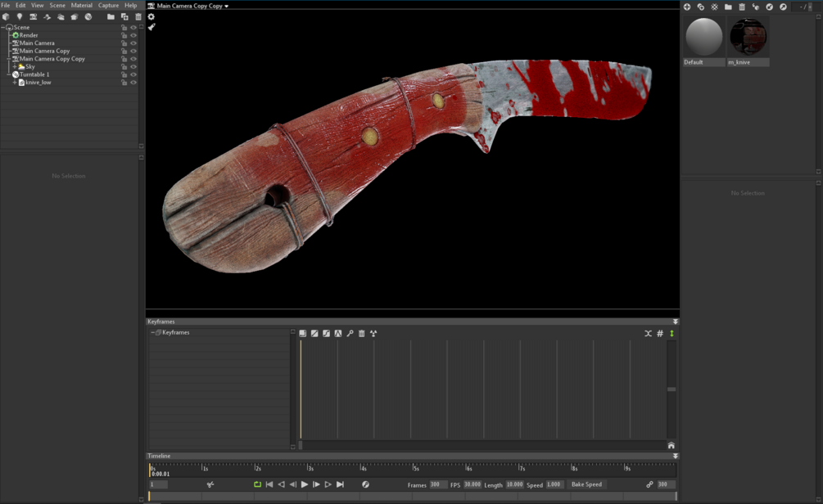Open materials folder icon

(728, 7)
